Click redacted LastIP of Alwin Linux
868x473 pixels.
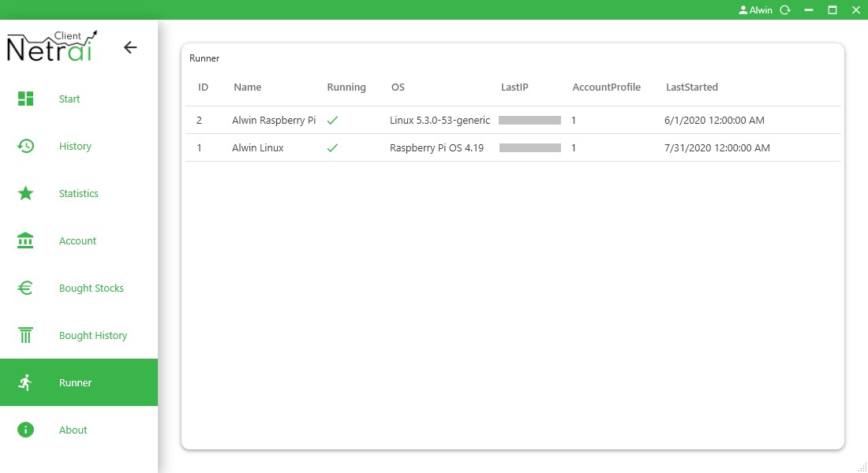point(530,147)
